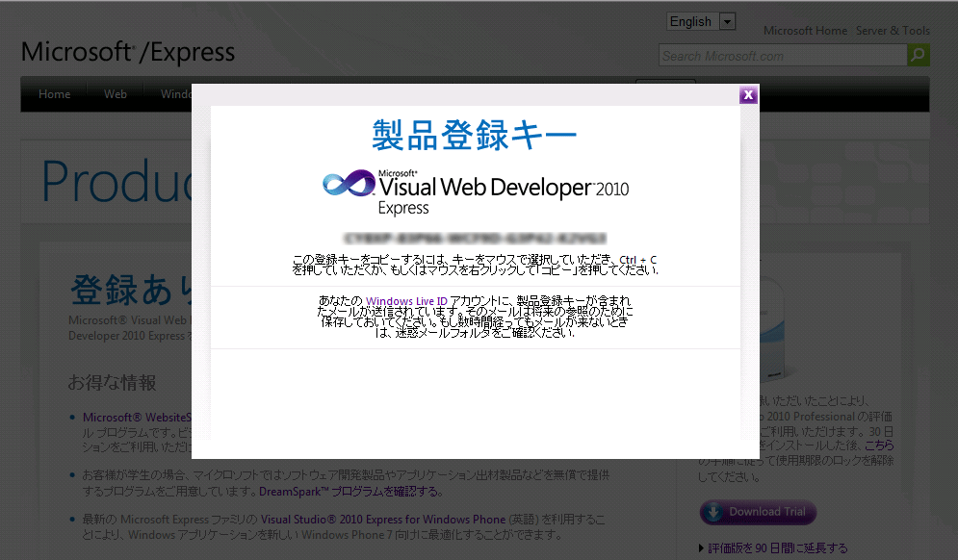The height and width of the screenshot is (560, 958).
Task: Select Home in the navigation bar
Action: tap(54, 94)
